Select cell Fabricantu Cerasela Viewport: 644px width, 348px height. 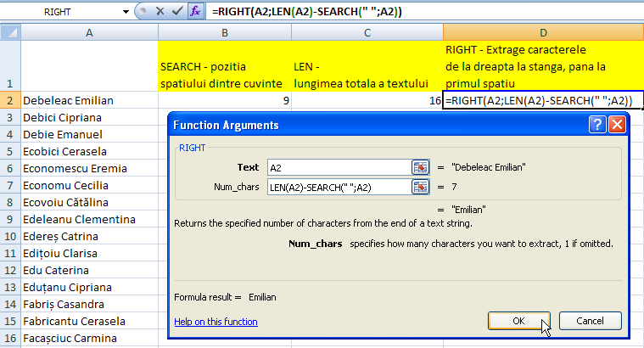click(89, 321)
